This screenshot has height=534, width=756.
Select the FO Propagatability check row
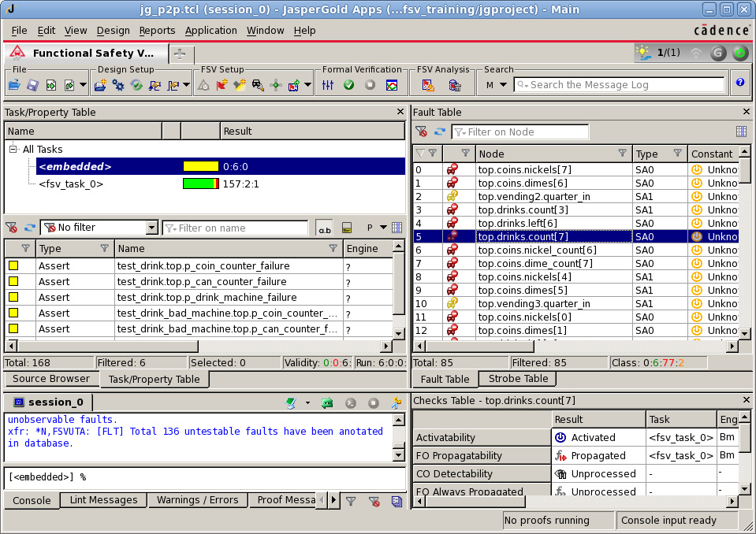click(x=575, y=455)
